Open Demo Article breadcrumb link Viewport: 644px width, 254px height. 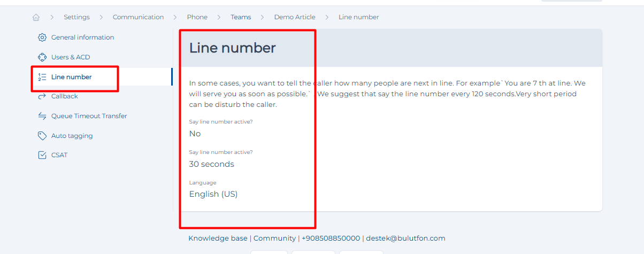tap(295, 17)
